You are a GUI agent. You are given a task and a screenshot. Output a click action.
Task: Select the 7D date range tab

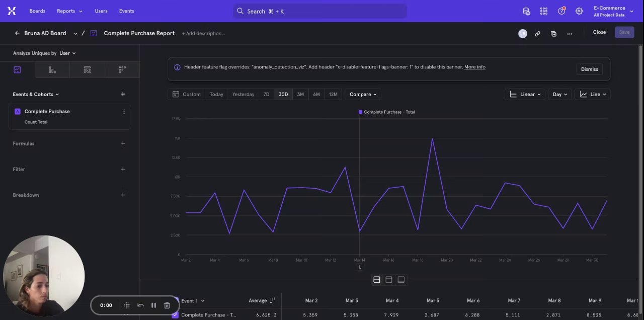coord(266,94)
